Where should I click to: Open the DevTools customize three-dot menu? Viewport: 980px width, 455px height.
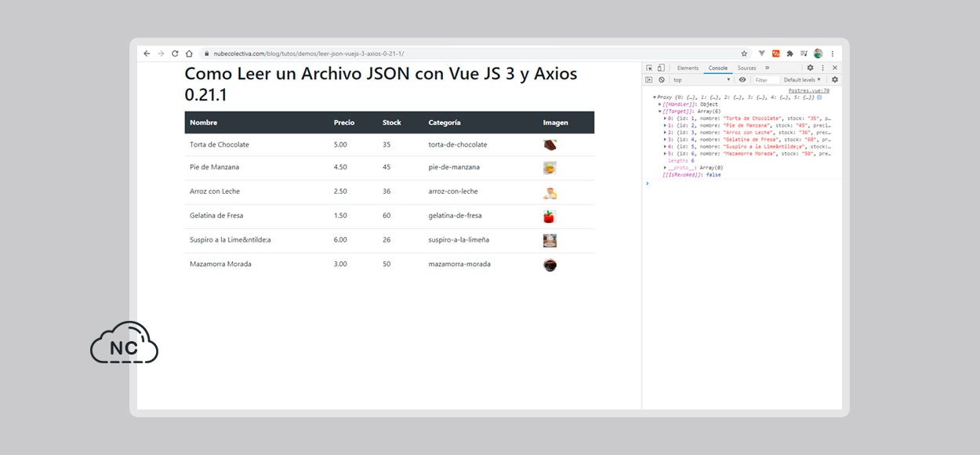(822, 68)
